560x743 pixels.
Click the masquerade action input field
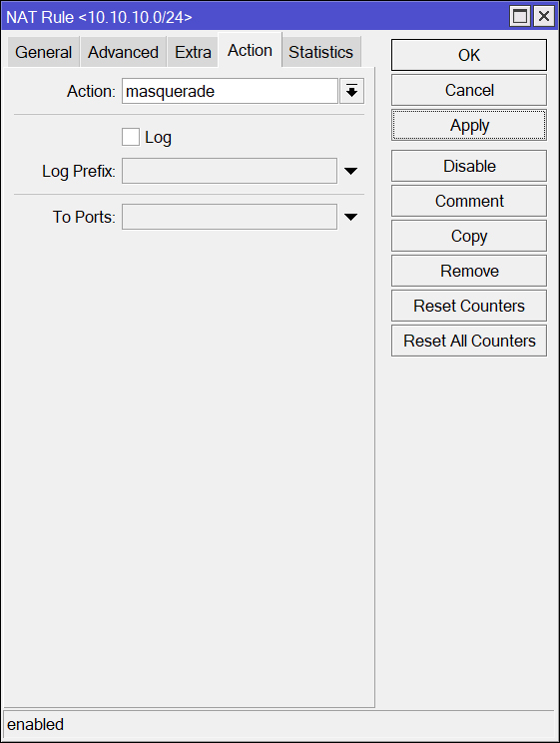[x=230, y=91]
